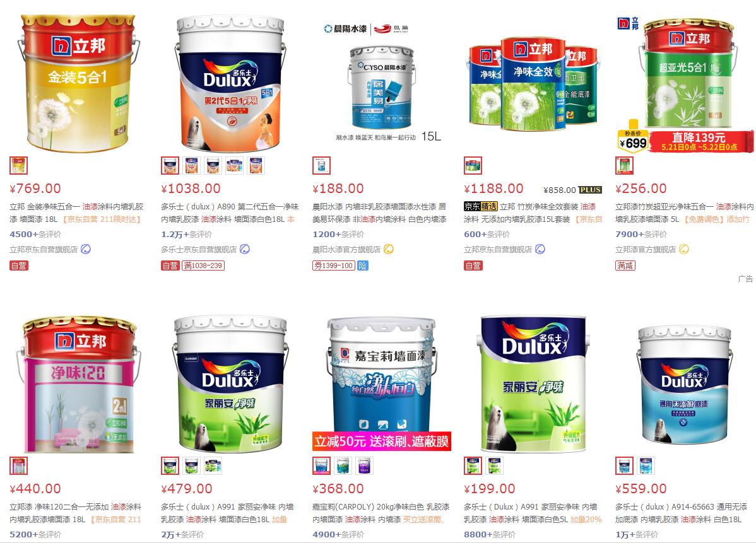This screenshot has height=543, width=756.
Task: Click the 满减 tag under the ¥256 product
Action: pyautogui.click(x=625, y=266)
